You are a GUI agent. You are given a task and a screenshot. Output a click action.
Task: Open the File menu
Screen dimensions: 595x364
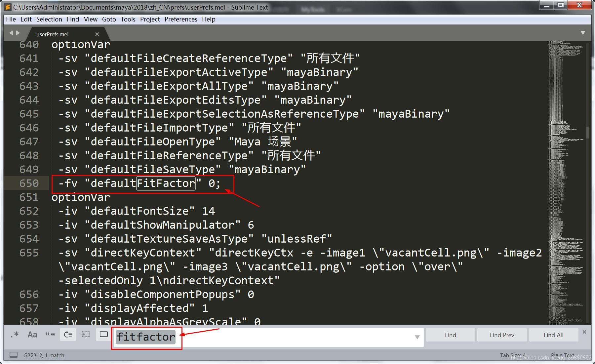(11, 19)
